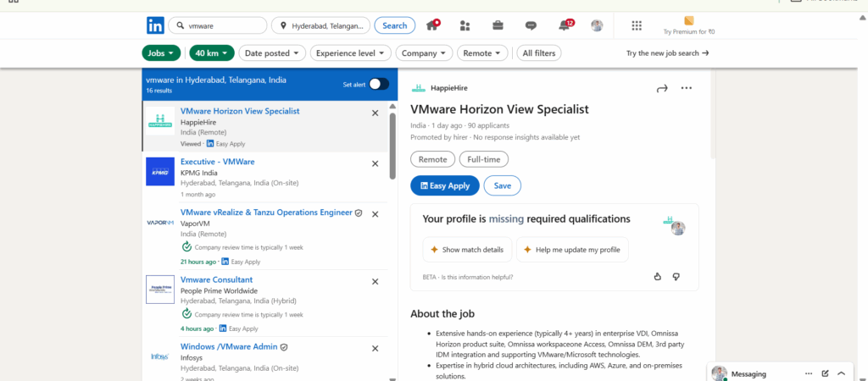
Task: Click the VaporVM company logo
Action: point(160,223)
